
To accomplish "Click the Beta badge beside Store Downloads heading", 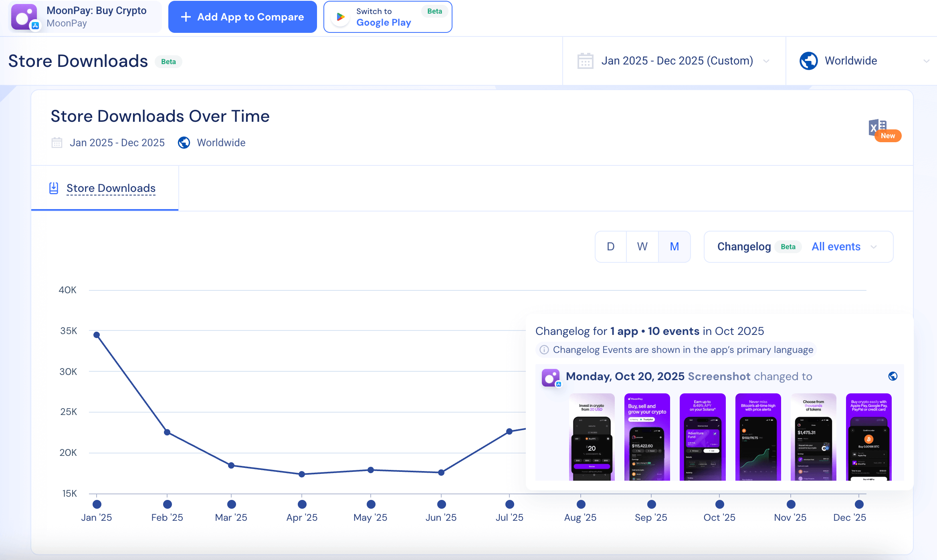I will pos(168,62).
